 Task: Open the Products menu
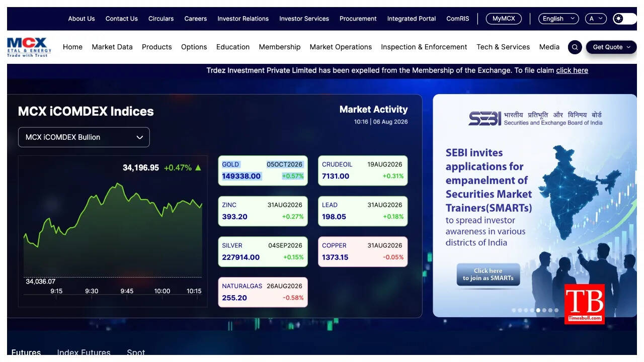click(x=157, y=47)
